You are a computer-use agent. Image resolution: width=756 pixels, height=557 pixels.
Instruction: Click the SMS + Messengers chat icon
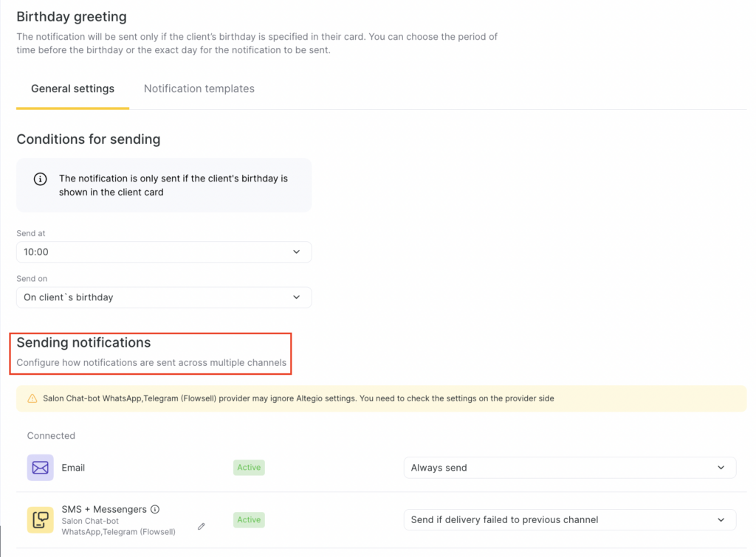coord(41,519)
